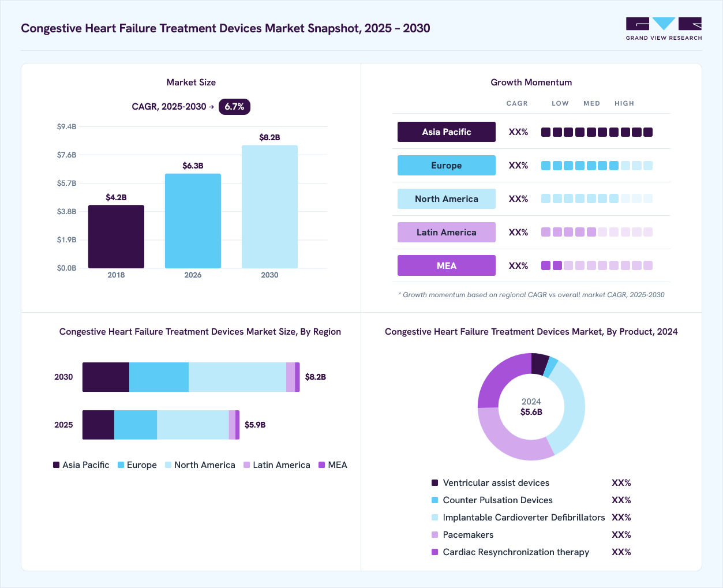Screen dimensions: 723x588
Task: Select the 2026 blue bar
Action: click(x=193, y=221)
